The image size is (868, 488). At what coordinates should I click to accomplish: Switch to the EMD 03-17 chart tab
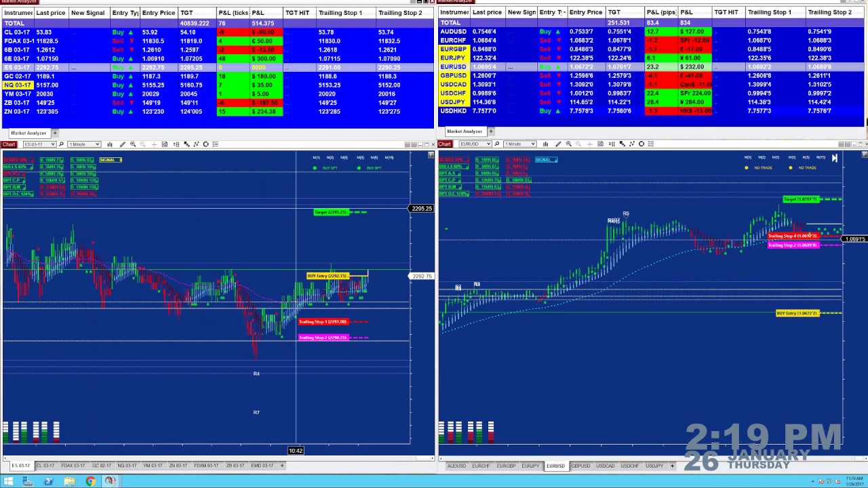[262, 466]
